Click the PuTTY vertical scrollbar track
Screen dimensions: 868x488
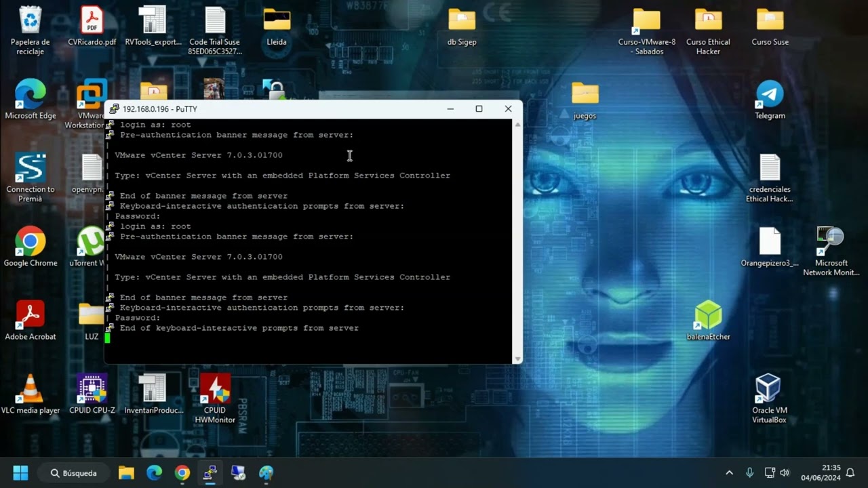(x=517, y=241)
